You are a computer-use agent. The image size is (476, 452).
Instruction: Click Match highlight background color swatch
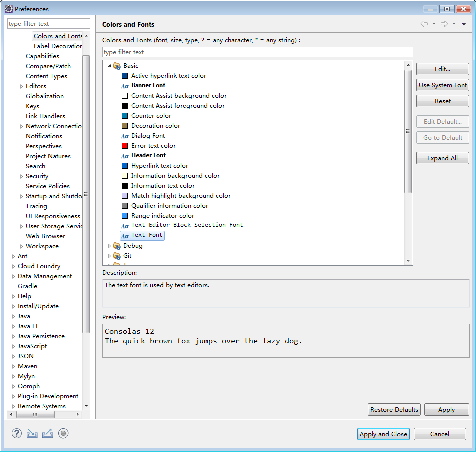125,196
